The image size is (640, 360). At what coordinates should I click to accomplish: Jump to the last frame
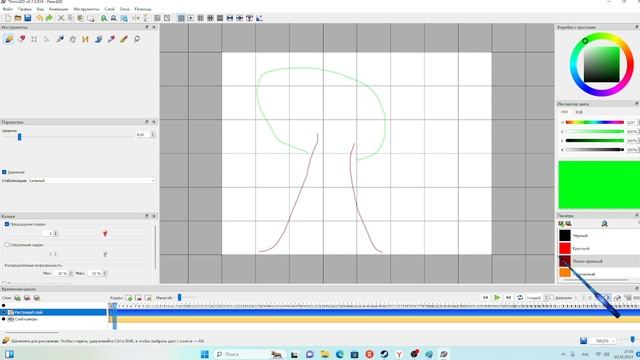[508, 298]
